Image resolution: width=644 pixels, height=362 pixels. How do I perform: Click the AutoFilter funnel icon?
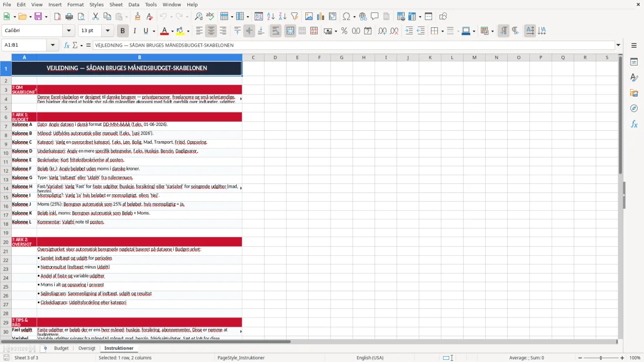294,17
